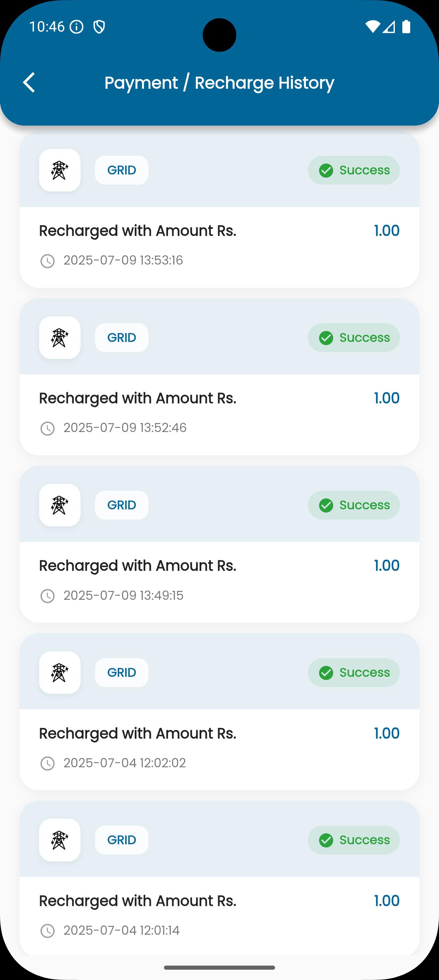Screen dimensions: 439x980
Task: Tap Success badge on 12:01:14 entry
Action: pyautogui.click(x=354, y=840)
